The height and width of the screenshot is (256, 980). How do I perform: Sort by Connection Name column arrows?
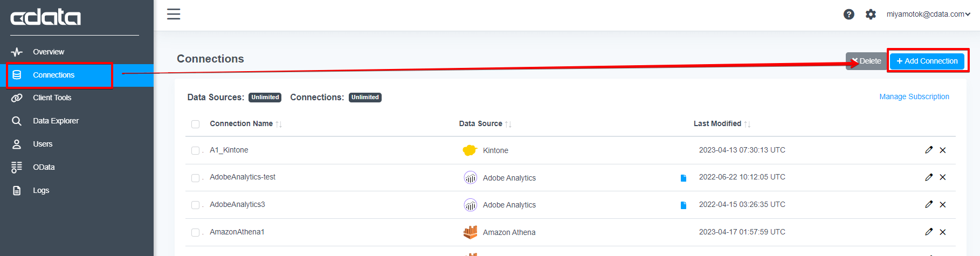click(x=279, y=124)
